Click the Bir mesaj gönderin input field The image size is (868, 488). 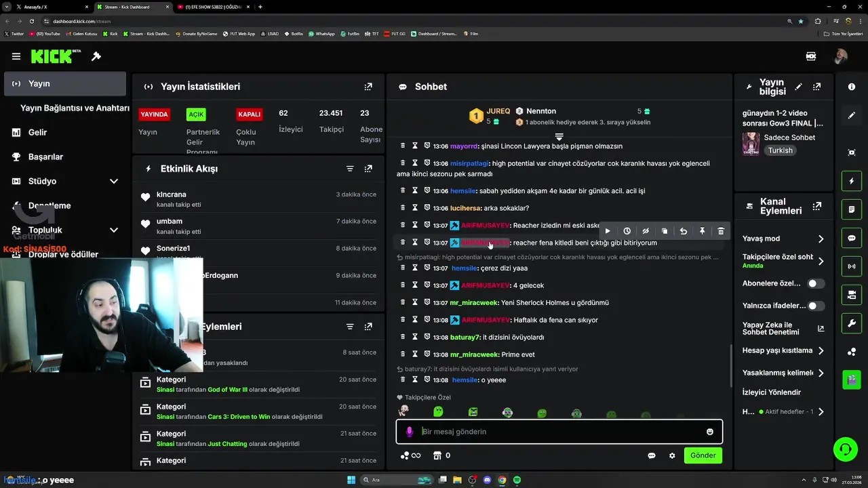point(559,432)
